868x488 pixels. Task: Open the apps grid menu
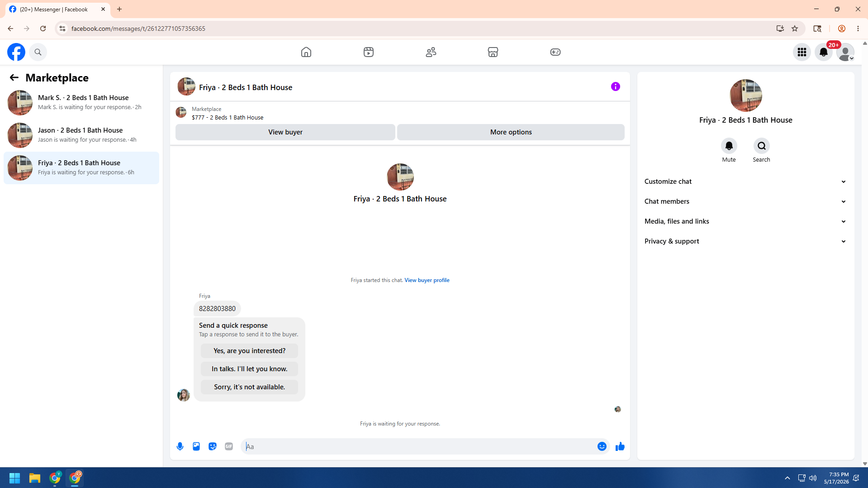tap(802, 52)
